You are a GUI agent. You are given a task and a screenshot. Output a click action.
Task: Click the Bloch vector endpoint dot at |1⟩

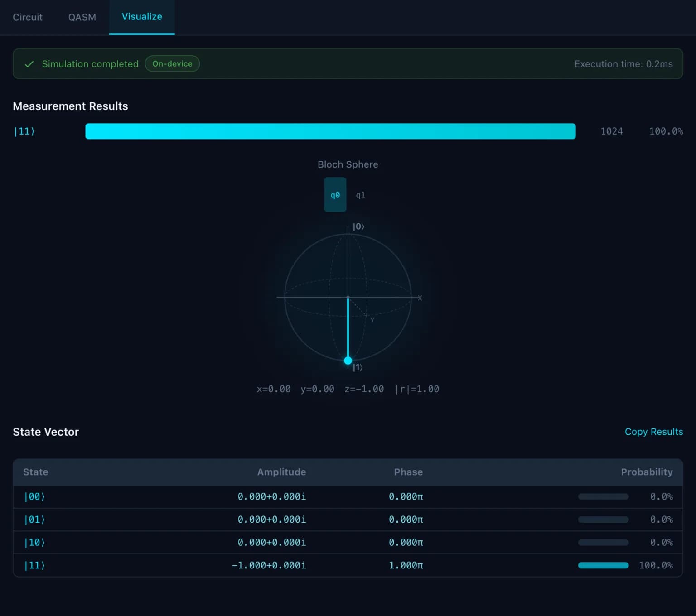pyautogui.click(x=348, y=361)
